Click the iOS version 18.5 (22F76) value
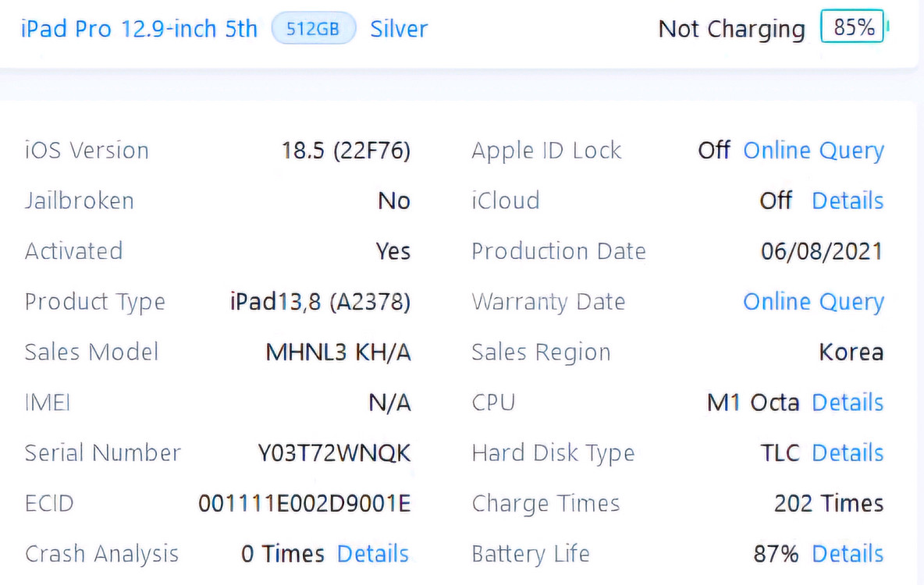The height and width of the screenshot is (585, 924). (346, 151)
